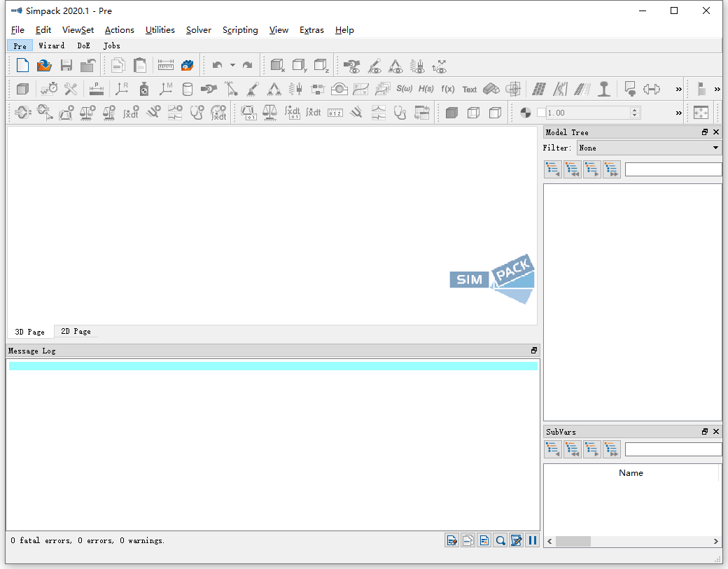Create a new model with New icon

pyautogui.click(x=22, y=66)
